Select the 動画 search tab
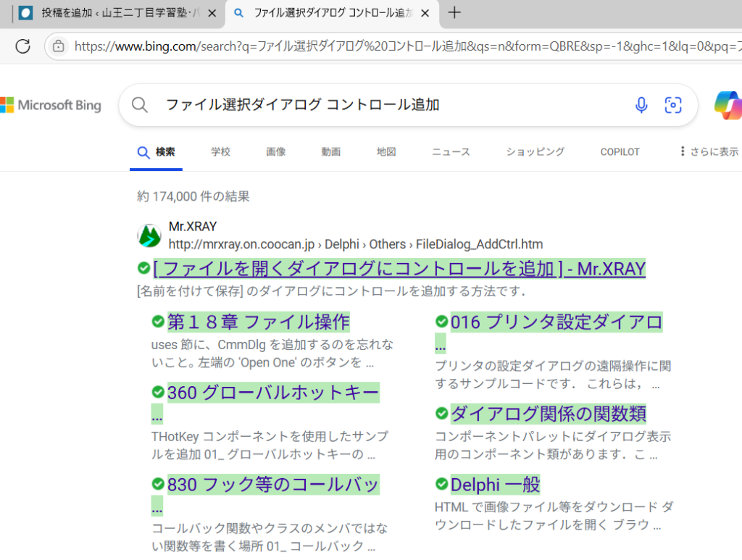Screen dimensions: 742x560 click(330, 152)
